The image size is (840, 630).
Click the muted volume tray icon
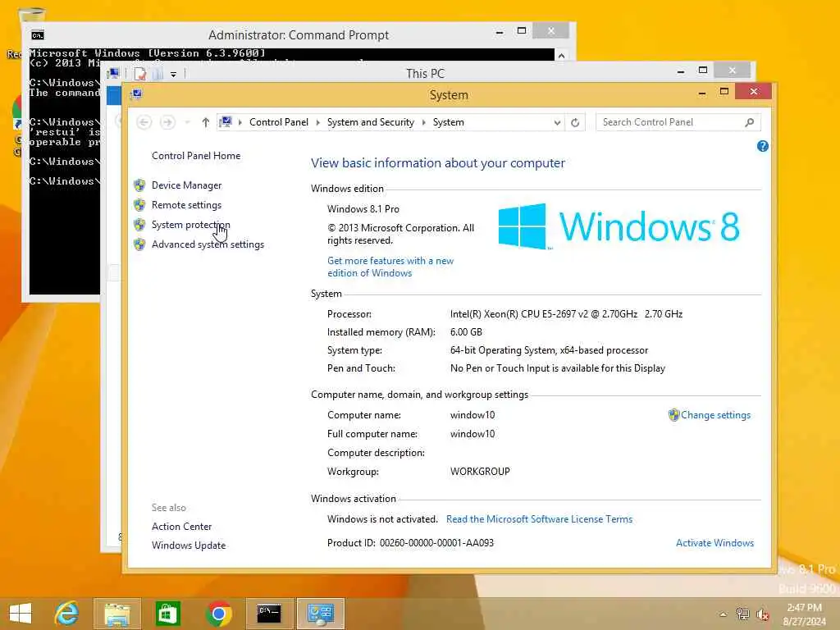pyautogui.click(x=762, y=614)
